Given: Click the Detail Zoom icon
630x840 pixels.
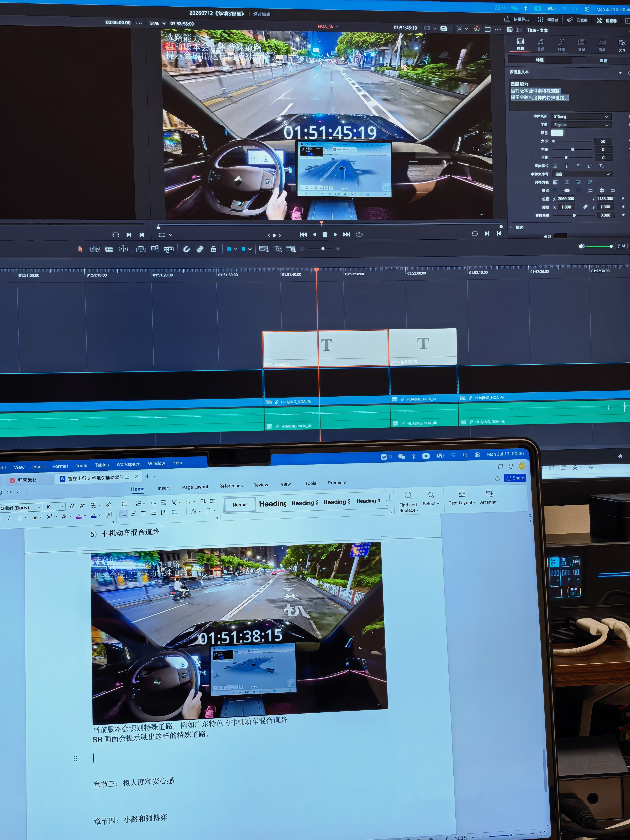Looking at the screenshot, I should click(x=278, y=249).
